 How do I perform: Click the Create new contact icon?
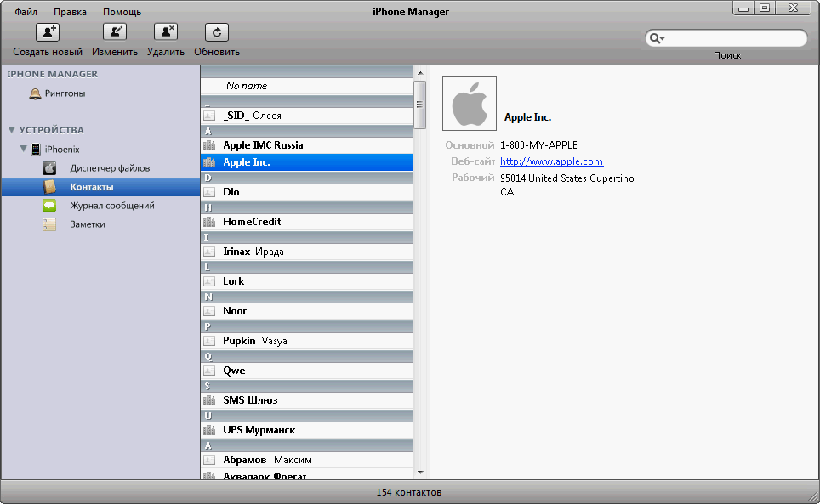47,32
